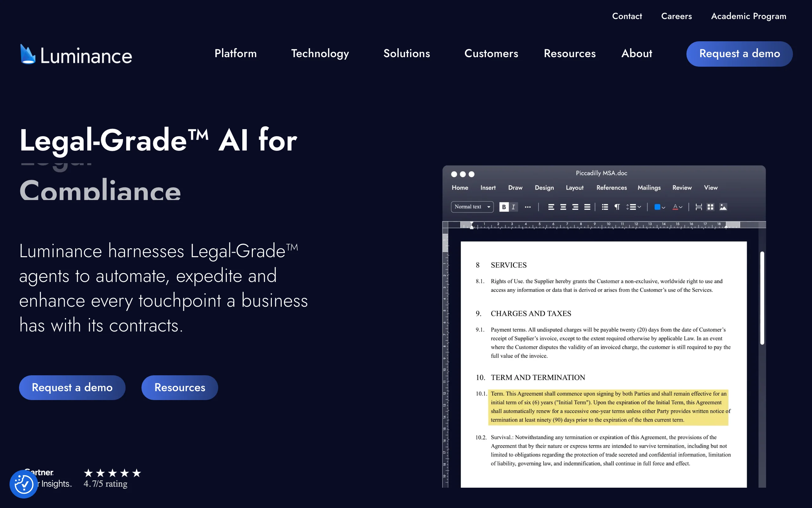The height and width of the screenshot is (508, 812).
Task: Click the Contact link
Action: [x=627, y=16]
